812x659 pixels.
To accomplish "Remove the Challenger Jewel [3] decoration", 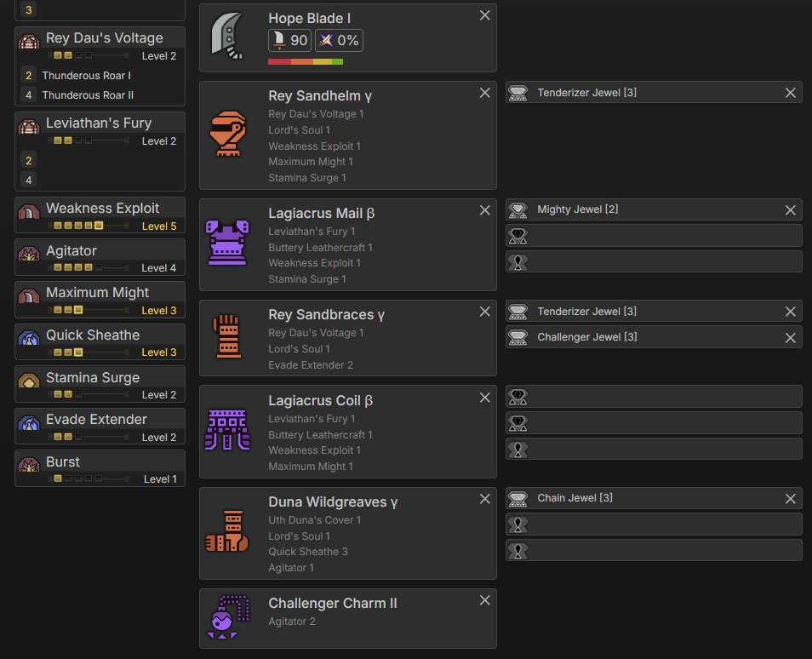I will 790,338.
